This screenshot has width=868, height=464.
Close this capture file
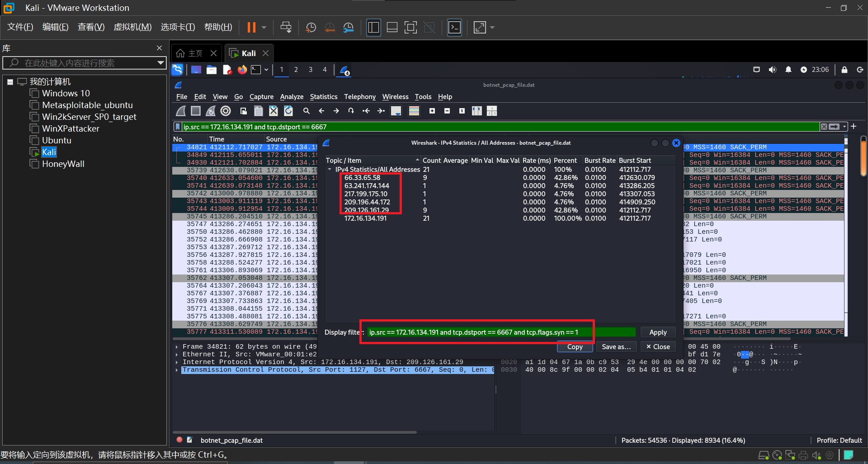coord(274,111)
